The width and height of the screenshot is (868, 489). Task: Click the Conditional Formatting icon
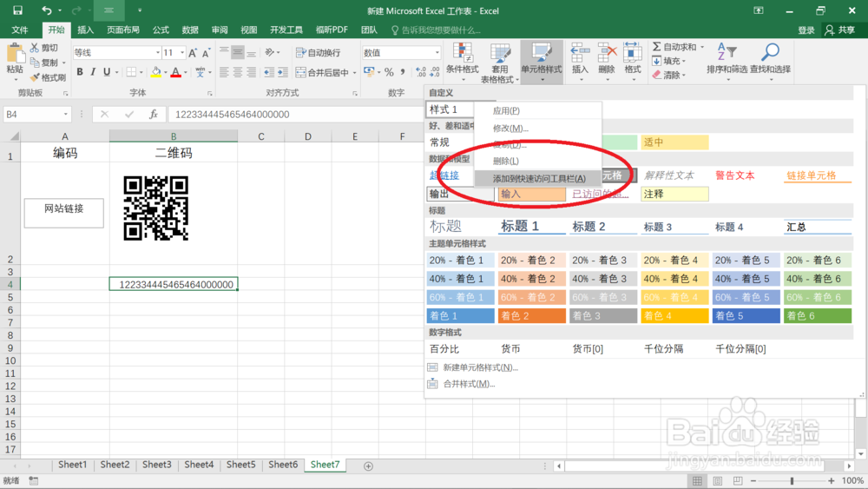tap(463, 53)
